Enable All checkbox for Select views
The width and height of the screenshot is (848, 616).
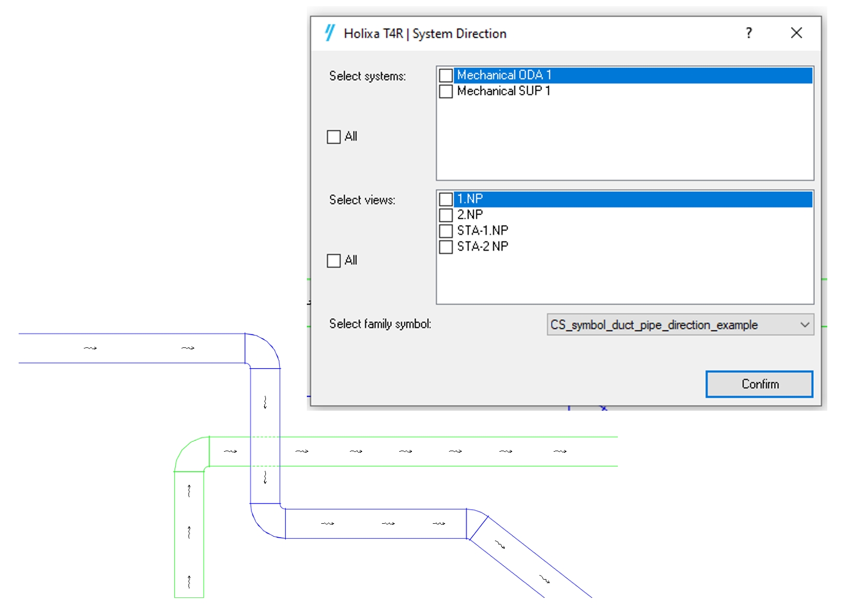tap(334, 260)
